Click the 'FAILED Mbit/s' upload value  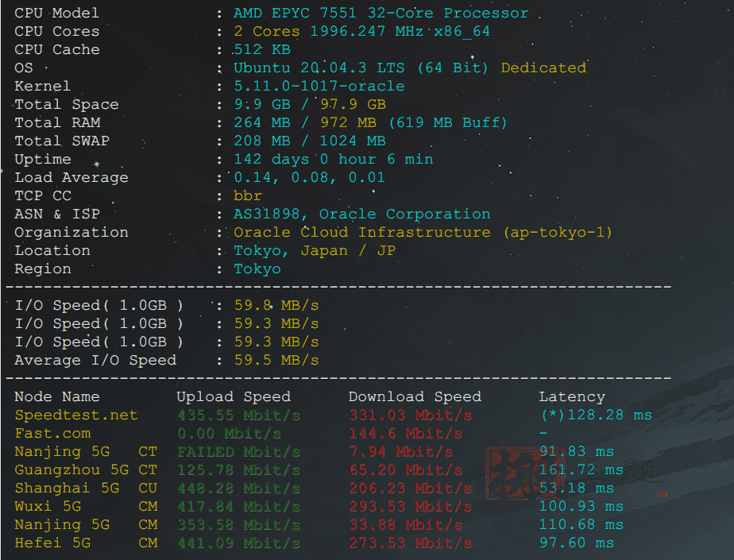239,451
